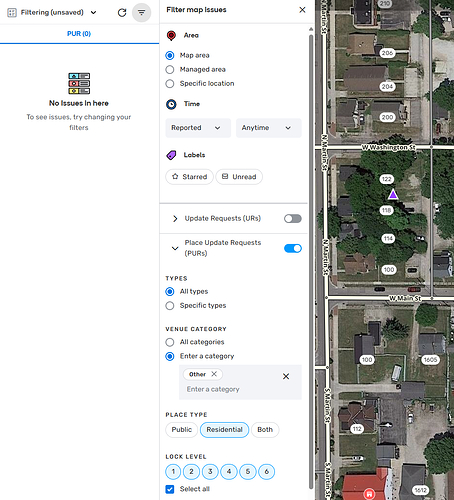Open the Anytime dropdown

269,128
